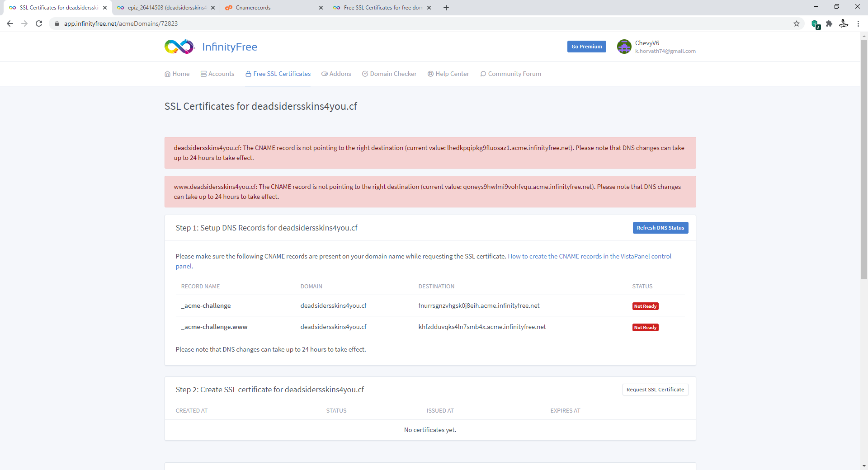Click the Accounts server icon

[203, 74]
